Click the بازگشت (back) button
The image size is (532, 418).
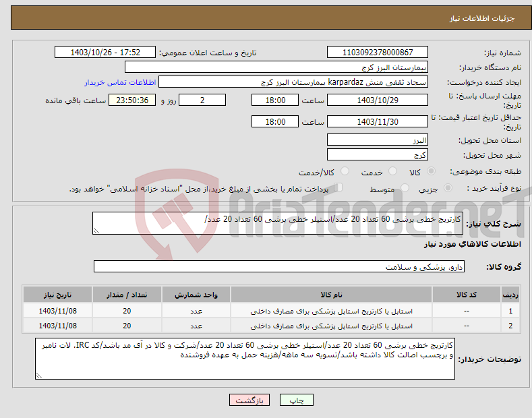249,400
